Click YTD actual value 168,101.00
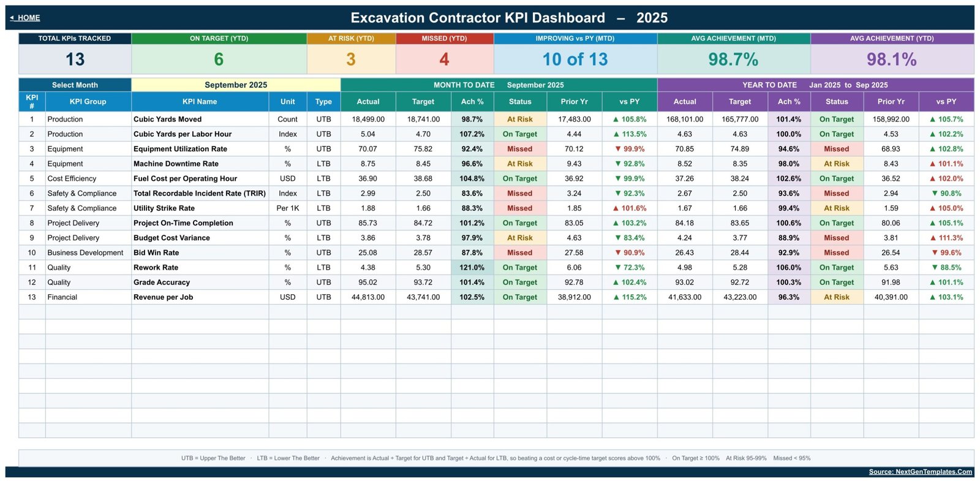980x483 pixels. (685, 120)
